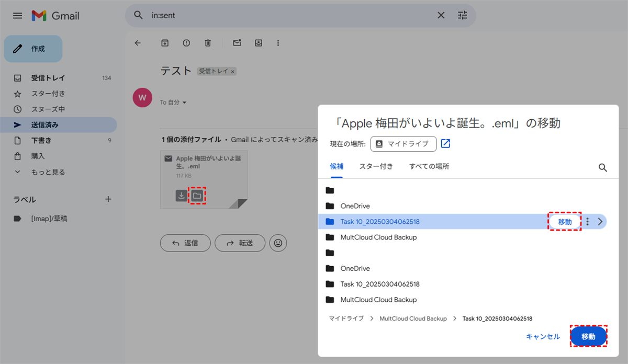
Task: Open more options on highlighted Task 10 row
Action: coord(588,222)
